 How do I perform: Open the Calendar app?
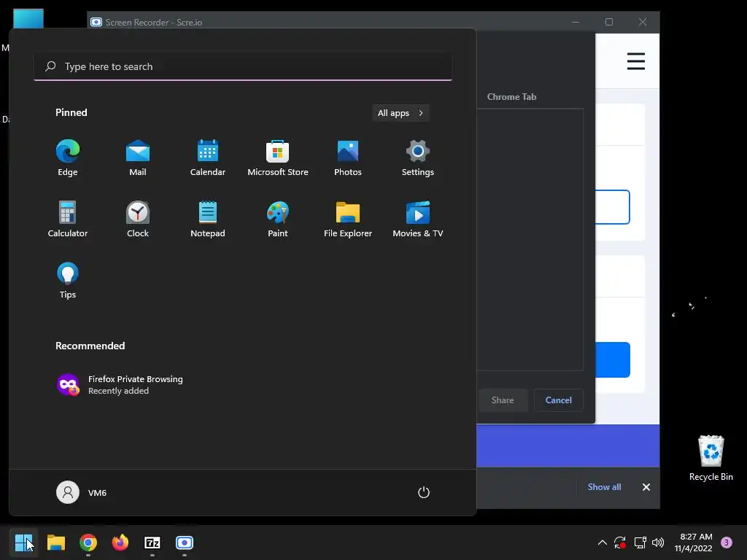point(208,158)
